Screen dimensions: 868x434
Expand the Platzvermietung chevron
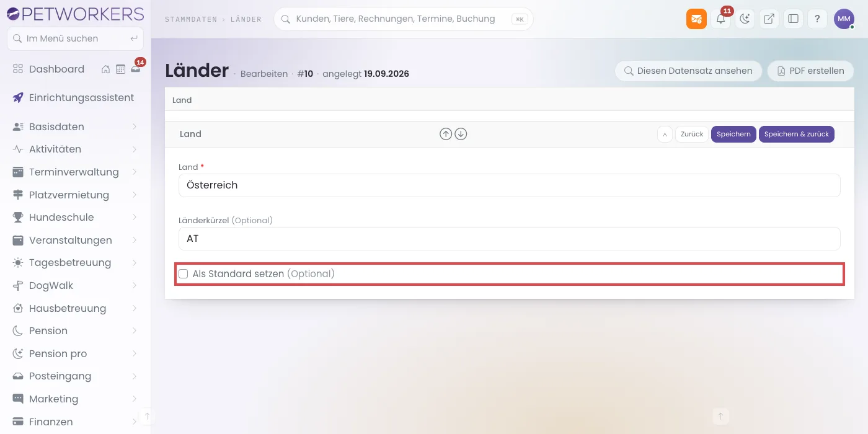point(135,195)
